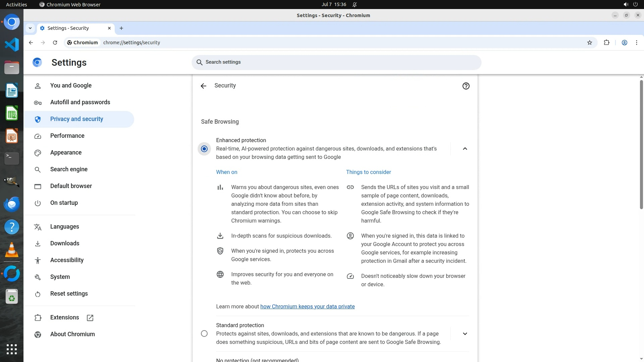Image resolution: width=644 pixels, height=362 pixels.
Task: Collapse the Enhanced protection details chevron
Action: (x=465, y=149)
